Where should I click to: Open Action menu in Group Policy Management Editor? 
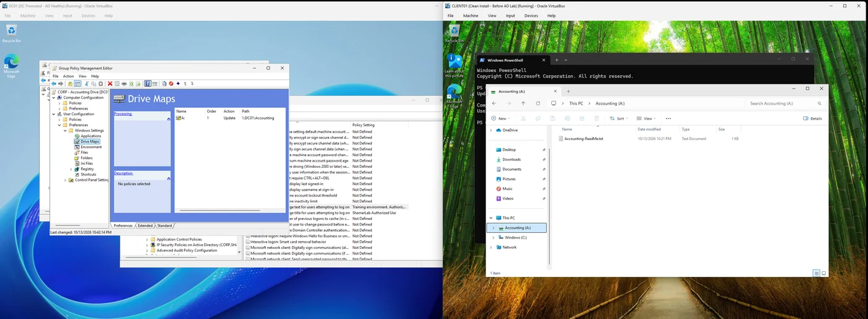click(68, 76)
